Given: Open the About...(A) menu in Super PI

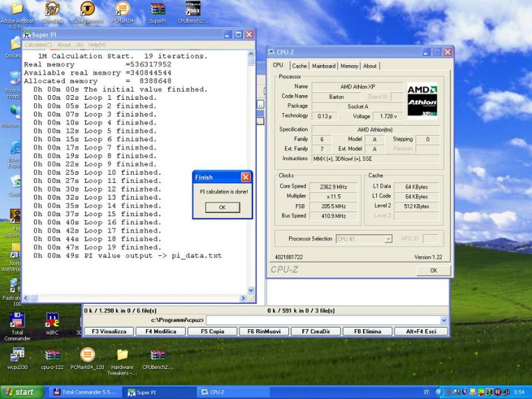Looking at the screenshot, I should [70, 45].
